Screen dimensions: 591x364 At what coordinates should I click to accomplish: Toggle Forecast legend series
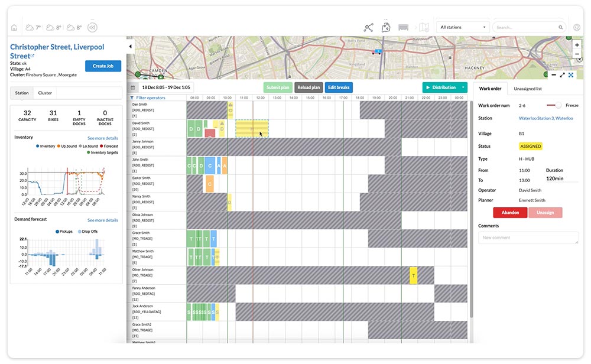(x=109, y=146)
